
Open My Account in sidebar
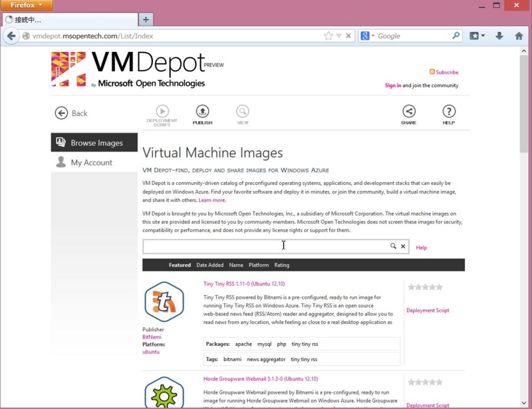click(x=94, y=162)
